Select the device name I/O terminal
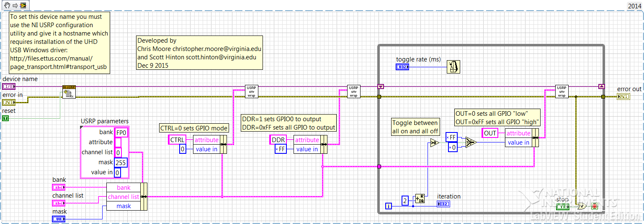The width and height of the screenshot is (644, 224). pyautogui.click(x=8, y=87)
